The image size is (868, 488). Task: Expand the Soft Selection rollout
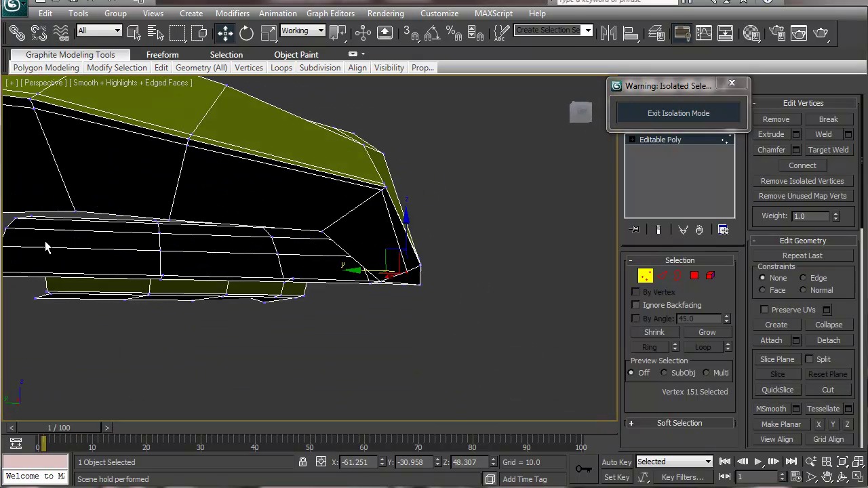679,423
